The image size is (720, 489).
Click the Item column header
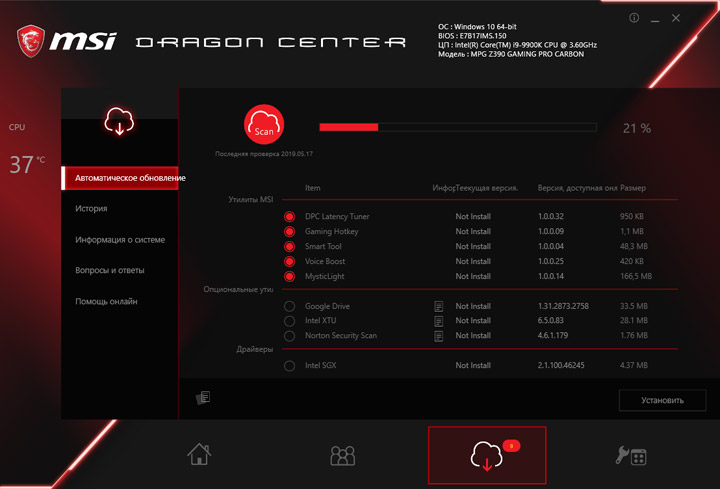click(313, 188)
